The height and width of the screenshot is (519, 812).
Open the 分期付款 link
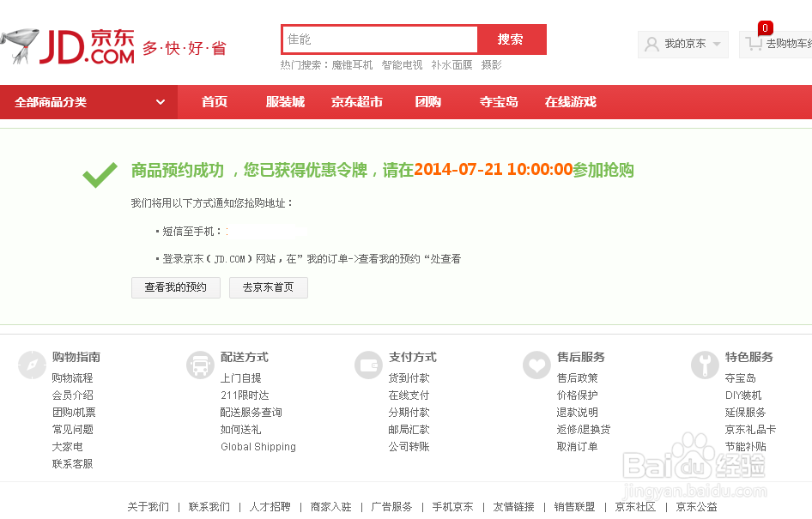[409, 413]
